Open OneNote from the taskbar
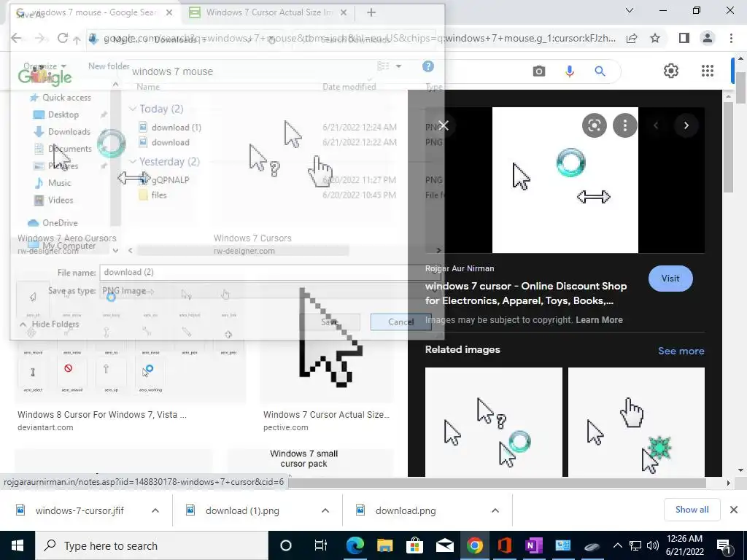Screen dimensions: 747x560 533,545
